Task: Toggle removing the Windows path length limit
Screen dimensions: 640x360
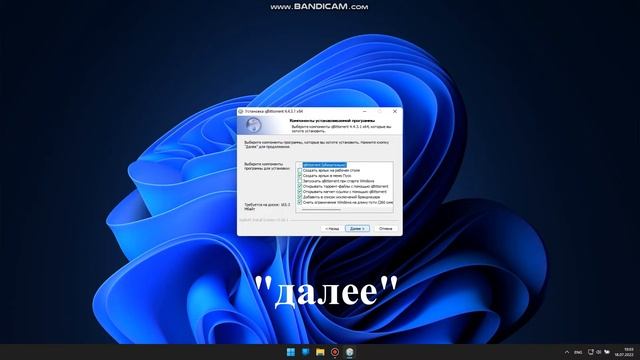Action: pyautogui.click(x=300, y=202)
